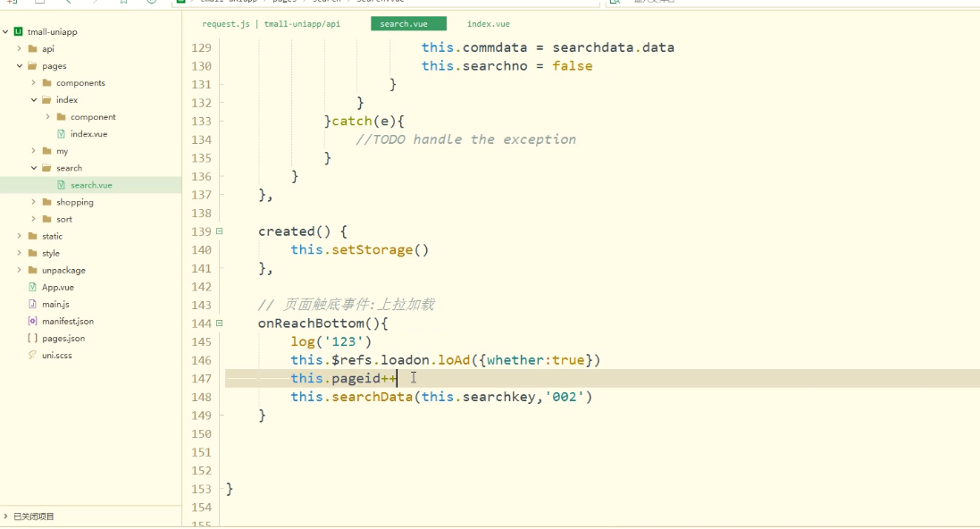Click the 页面触底事件 comment on line 143

tap(347, 305)
